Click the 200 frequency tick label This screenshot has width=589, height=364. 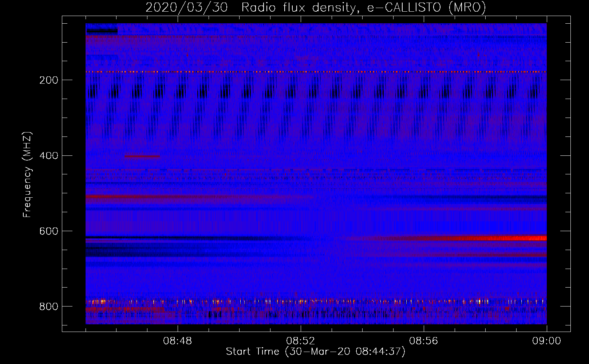click(x=49, y=80)
